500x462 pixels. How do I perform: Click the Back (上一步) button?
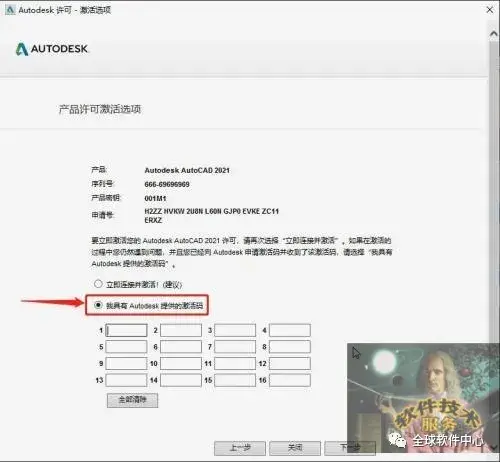tap(240, 448)
